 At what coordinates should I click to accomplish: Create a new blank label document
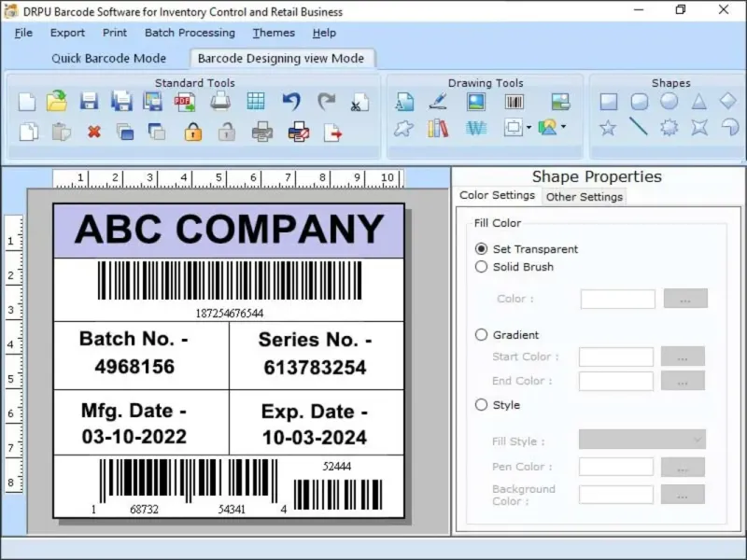[x=27, y=102]
